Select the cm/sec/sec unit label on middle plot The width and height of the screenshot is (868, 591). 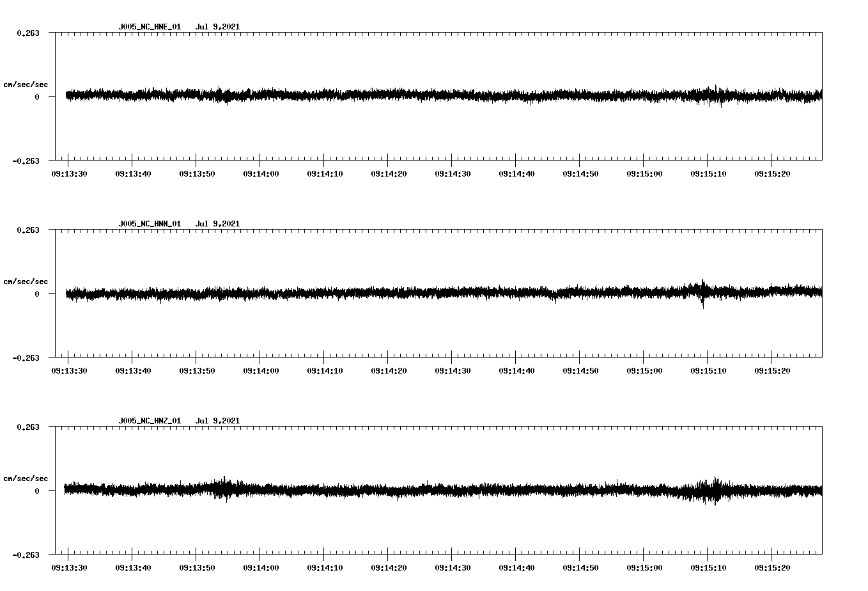[26, 281]
